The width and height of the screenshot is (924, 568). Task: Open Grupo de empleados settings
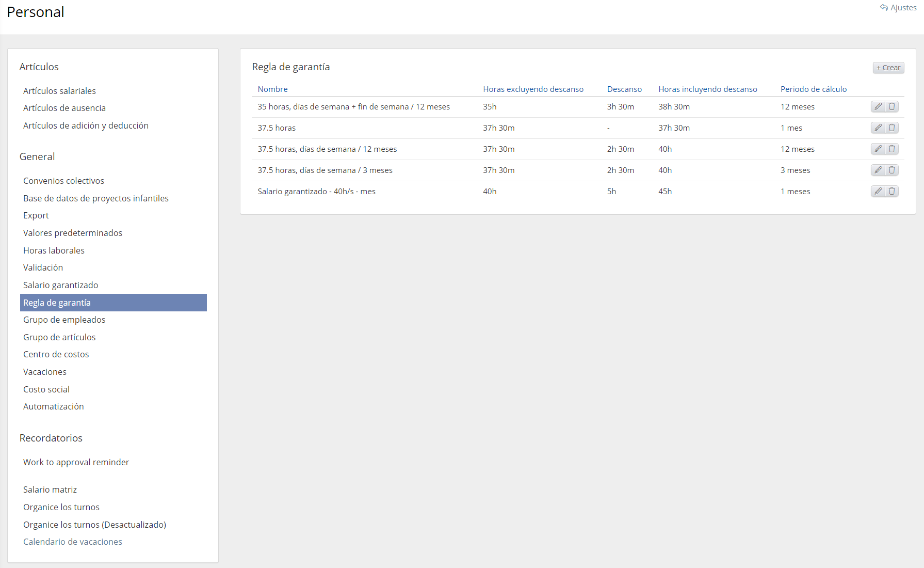coord(64,320)
